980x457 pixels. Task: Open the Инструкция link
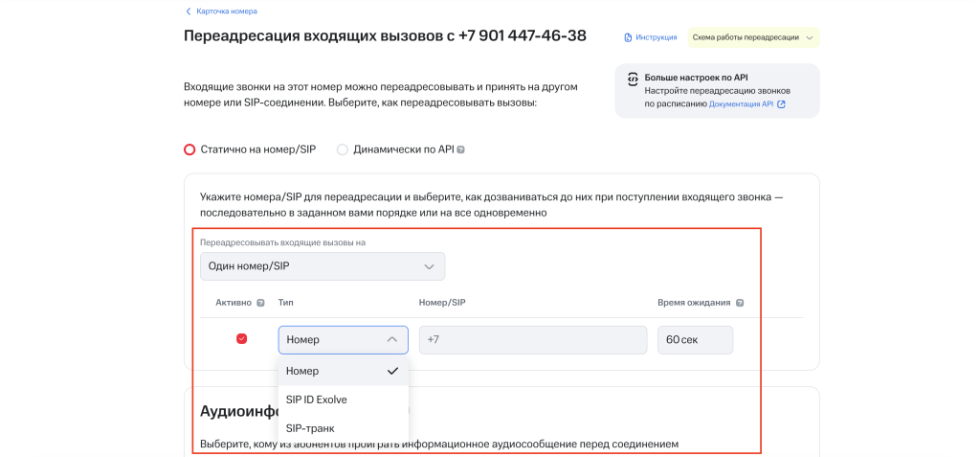[657, 37]
